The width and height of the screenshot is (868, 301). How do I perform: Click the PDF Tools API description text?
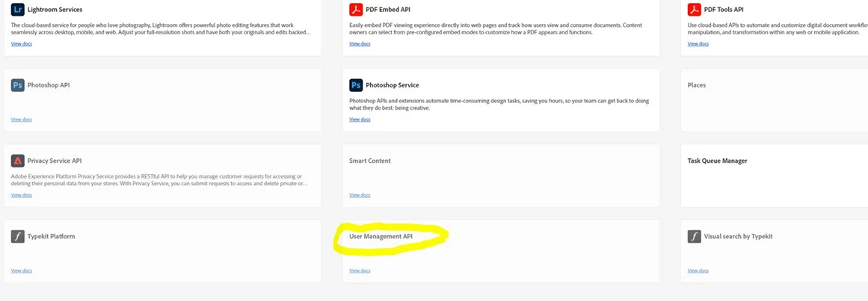778,29
